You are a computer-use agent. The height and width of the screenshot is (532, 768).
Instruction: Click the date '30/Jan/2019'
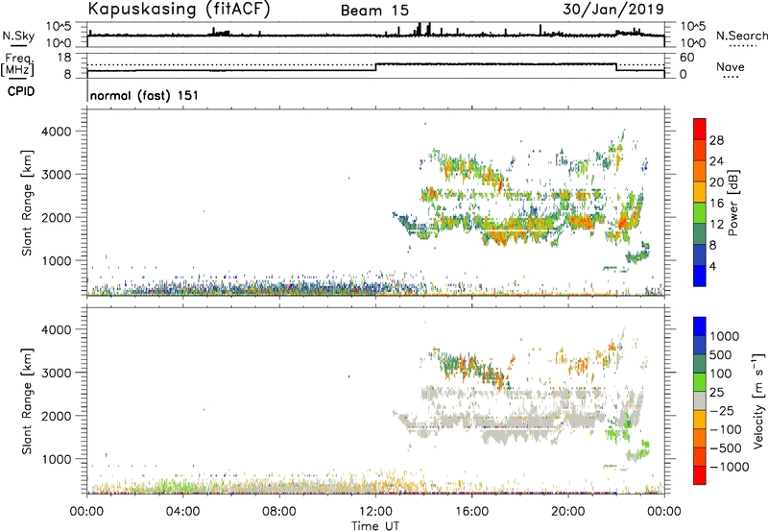coord(613,9)
